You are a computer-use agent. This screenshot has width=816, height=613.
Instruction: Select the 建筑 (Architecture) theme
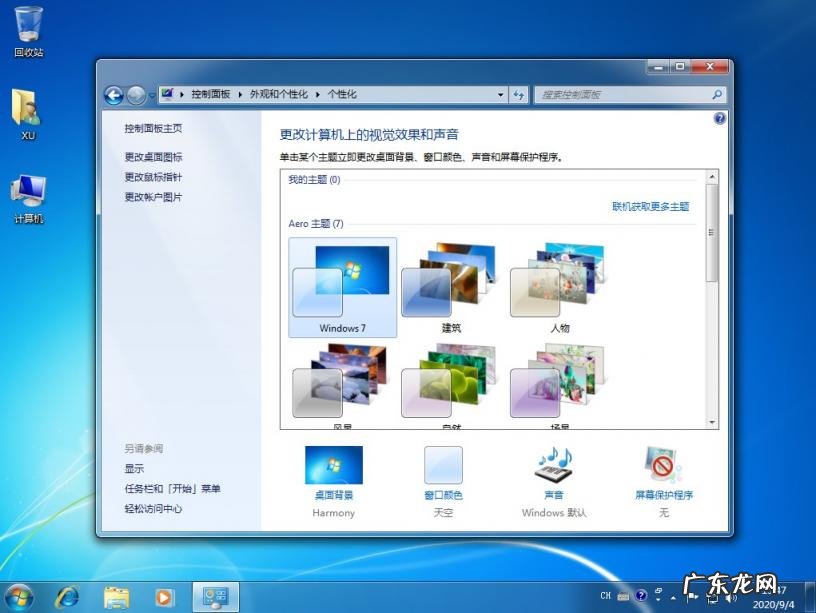(451, 287)
